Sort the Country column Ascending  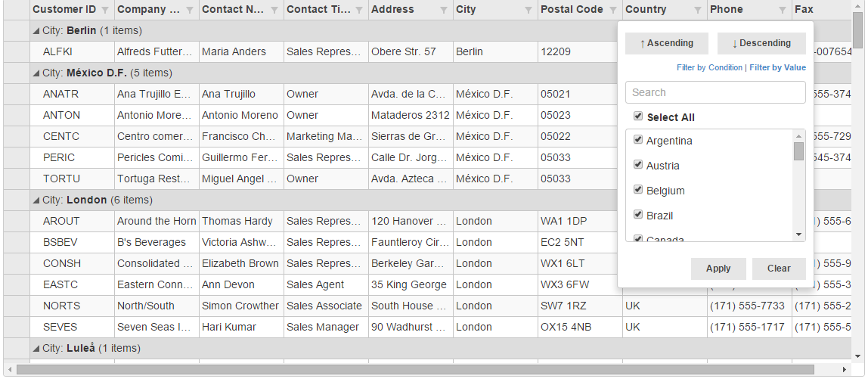666,43
